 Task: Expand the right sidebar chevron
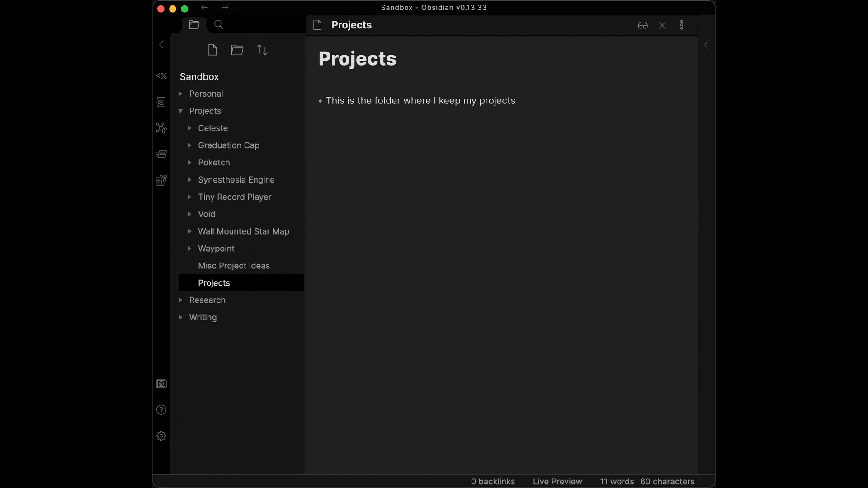pyautogui.click(x=707, y=44)
